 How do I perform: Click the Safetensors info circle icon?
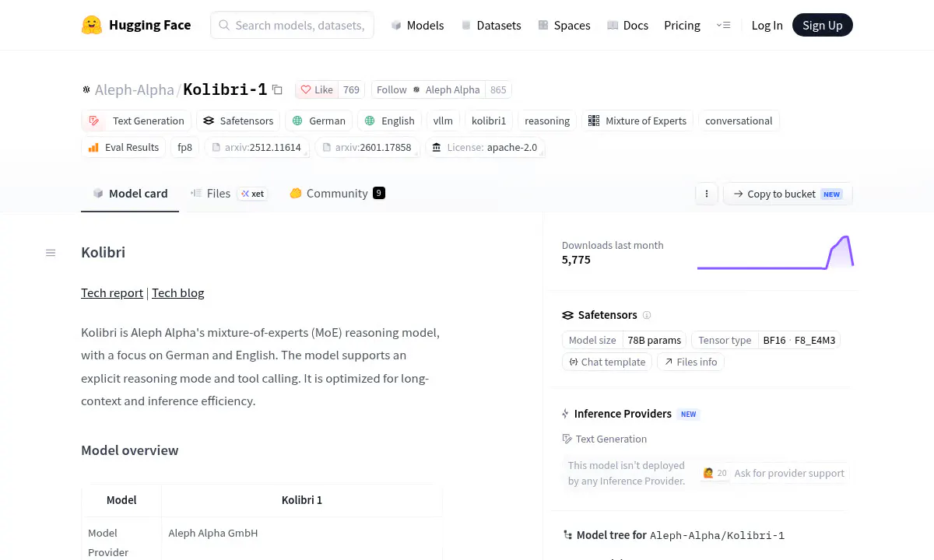click(647, 315)
